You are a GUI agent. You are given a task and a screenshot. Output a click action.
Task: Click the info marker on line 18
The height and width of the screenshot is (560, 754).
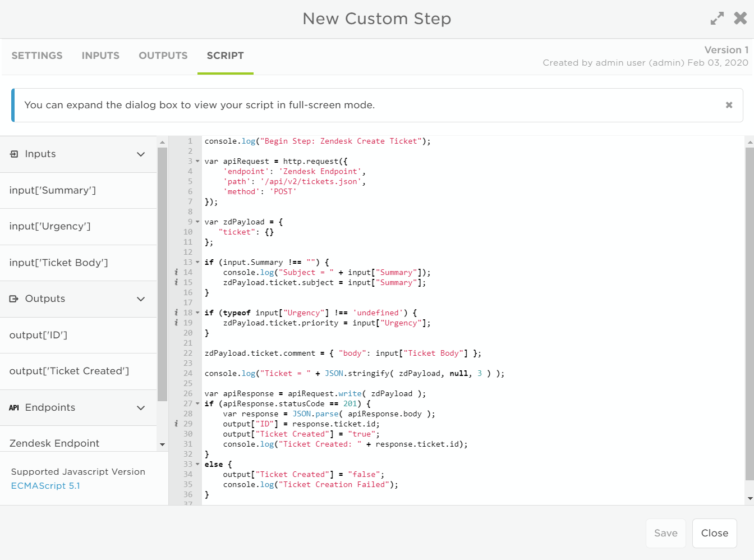click(x=176, y=313)
